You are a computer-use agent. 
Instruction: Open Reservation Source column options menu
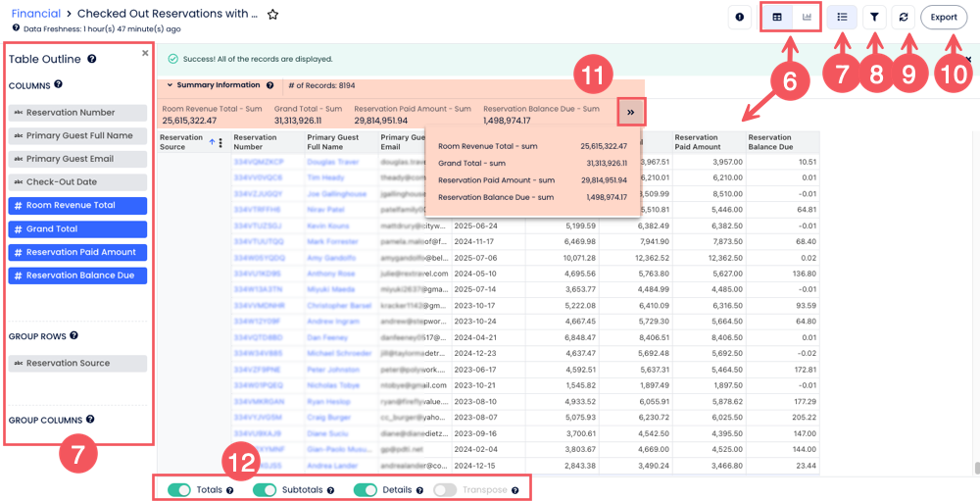220,143
